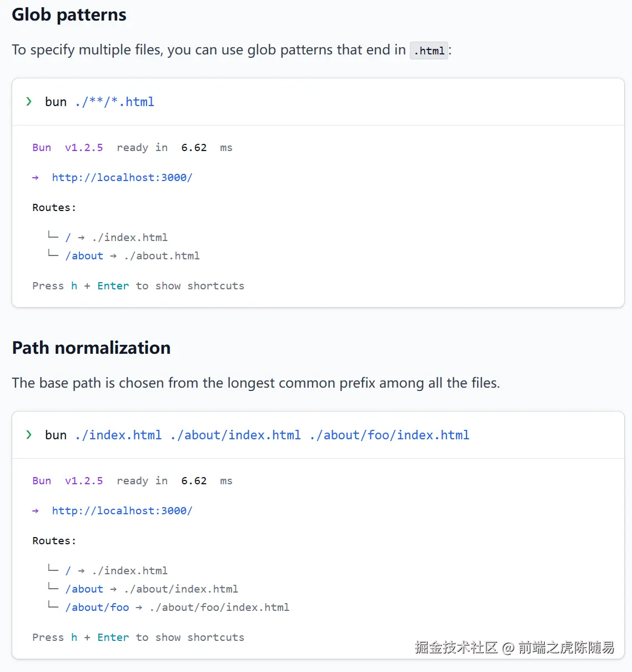632x672 pixels.
Task: Click the arrow between /about and ./about.html
Action: pyautogui.click(x=113, y=256)
